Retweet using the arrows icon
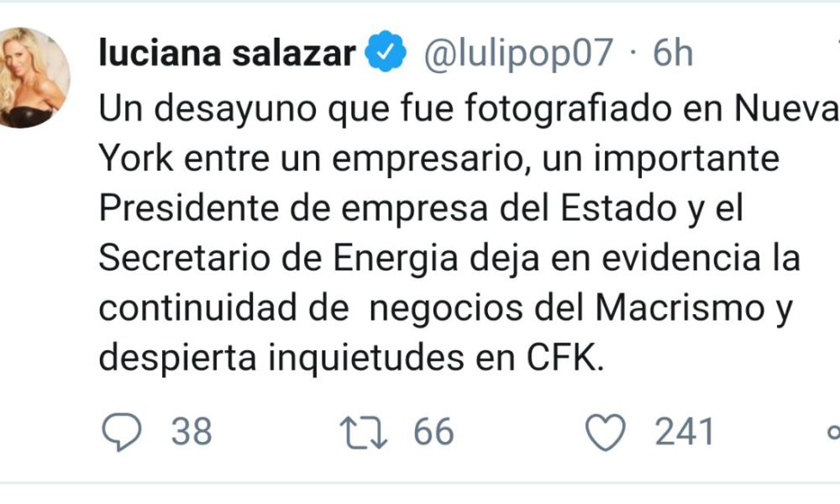Image resolution: width=840 pixels, height=504 pixels. coord(363,433)
